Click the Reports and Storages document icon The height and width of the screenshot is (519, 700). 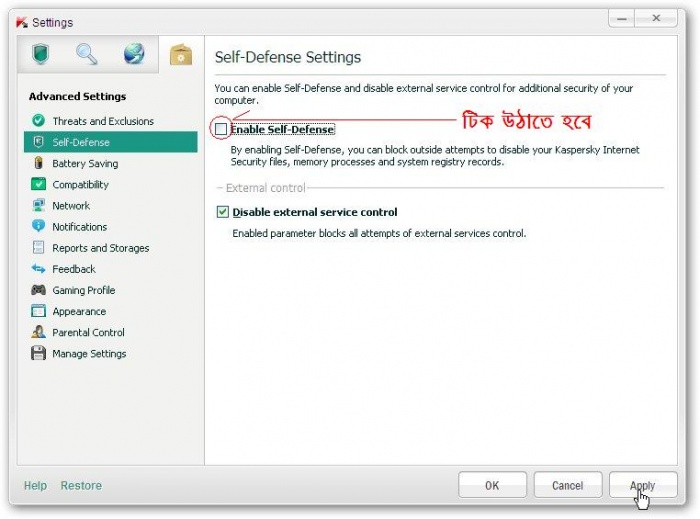pos(38,247)
